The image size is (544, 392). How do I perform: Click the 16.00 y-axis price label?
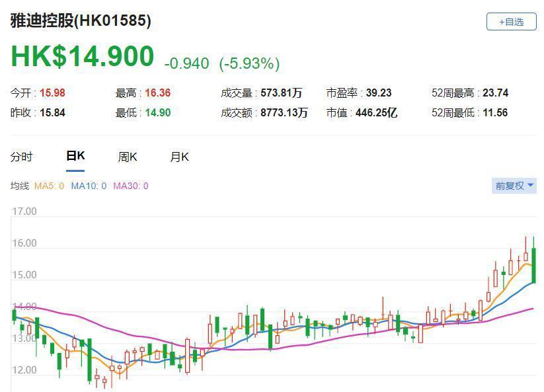(x=24, y=243)
